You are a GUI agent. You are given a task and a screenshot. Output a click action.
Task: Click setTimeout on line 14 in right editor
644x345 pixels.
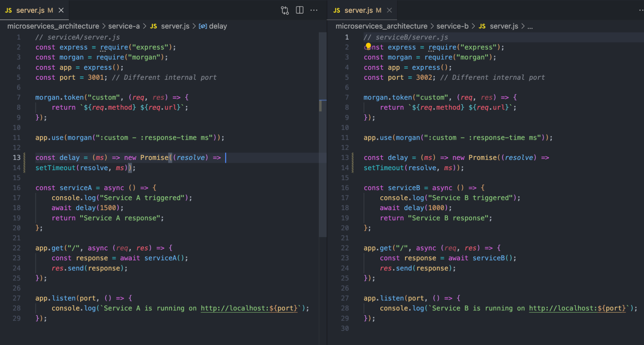pos(384,168)
